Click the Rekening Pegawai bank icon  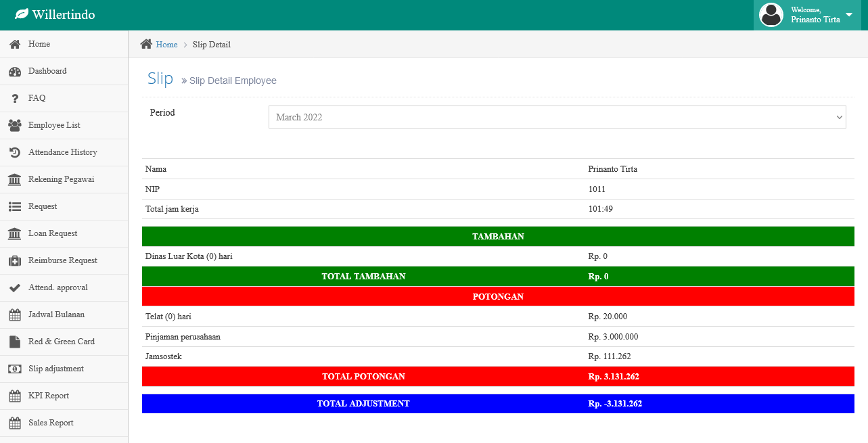(14, 180)
